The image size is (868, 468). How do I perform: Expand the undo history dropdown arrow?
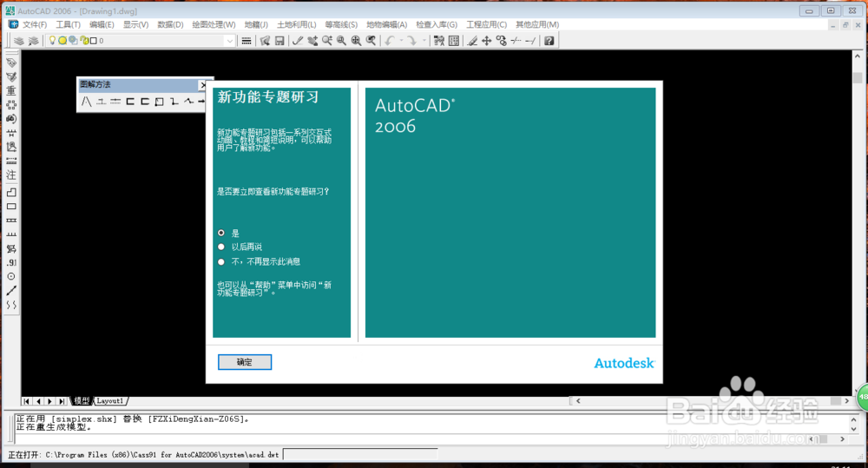click(x=401, y=41)
